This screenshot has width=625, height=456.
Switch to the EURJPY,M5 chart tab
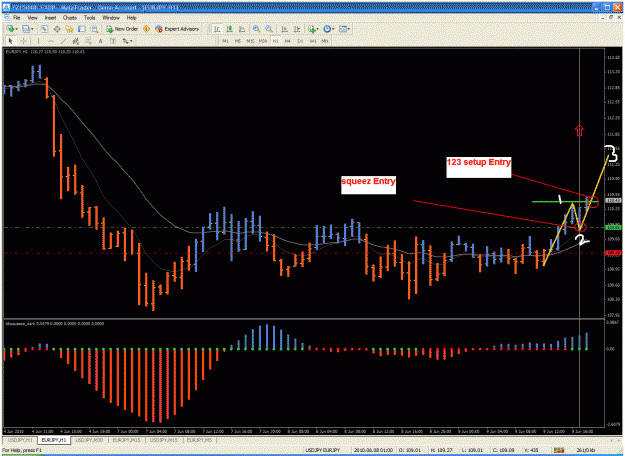click(x=200, y=440)
